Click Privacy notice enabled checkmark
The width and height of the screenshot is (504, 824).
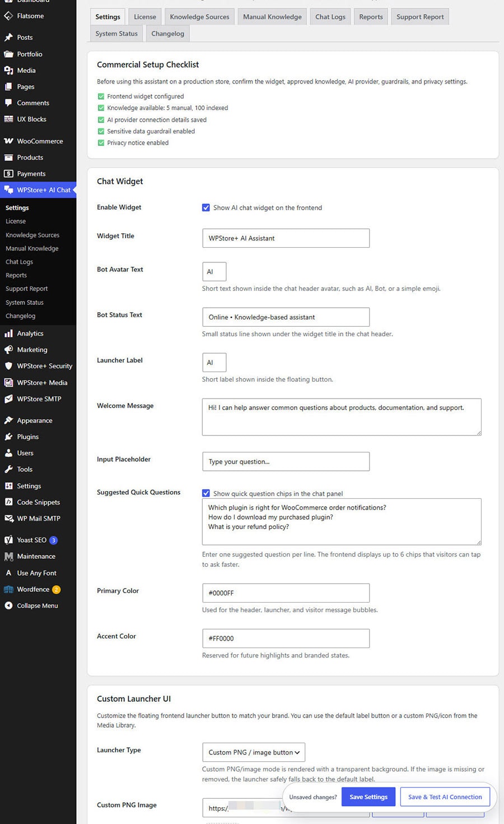(x=101, y=143)
